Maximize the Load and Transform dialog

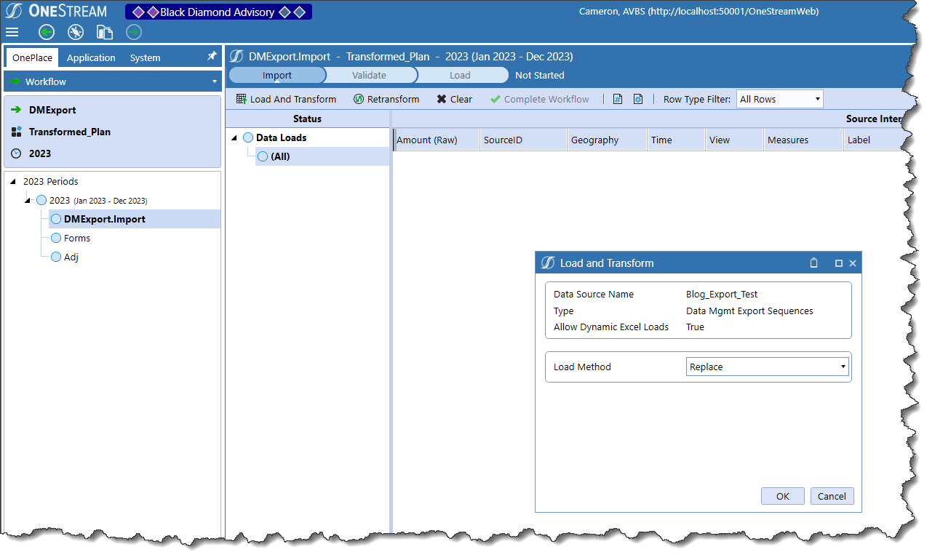pos(839,263)
